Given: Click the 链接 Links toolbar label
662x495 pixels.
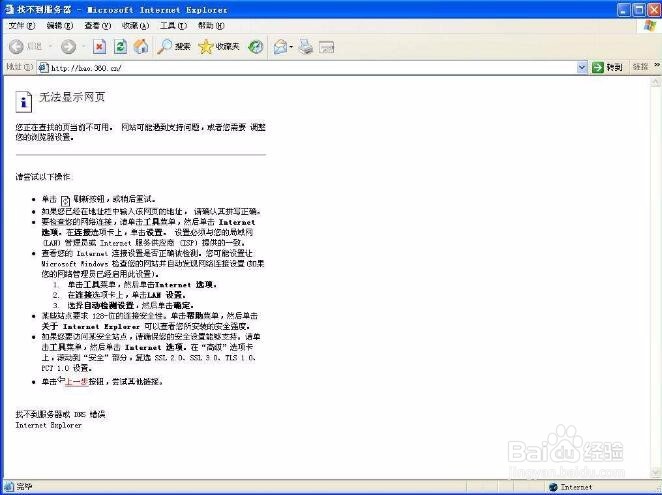Looking at the screenshot, I should (x=640, y=67).
